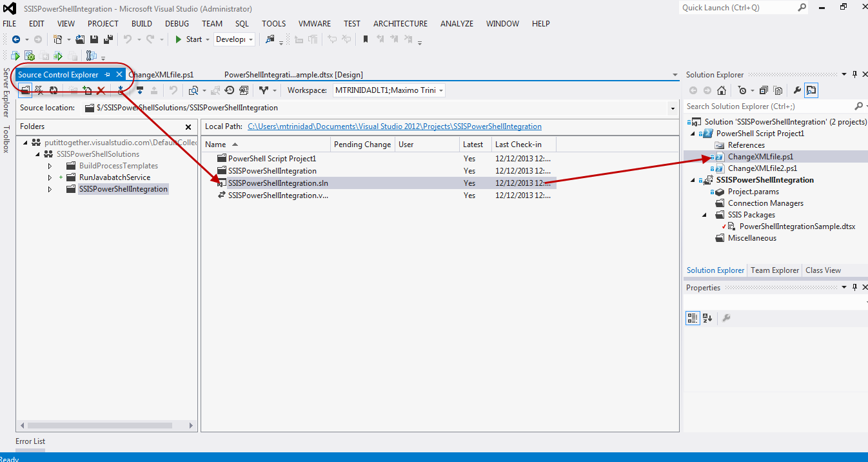Click Solution Explorer Home icon
The height and width of the screenshot is (462, 868).
722,90
